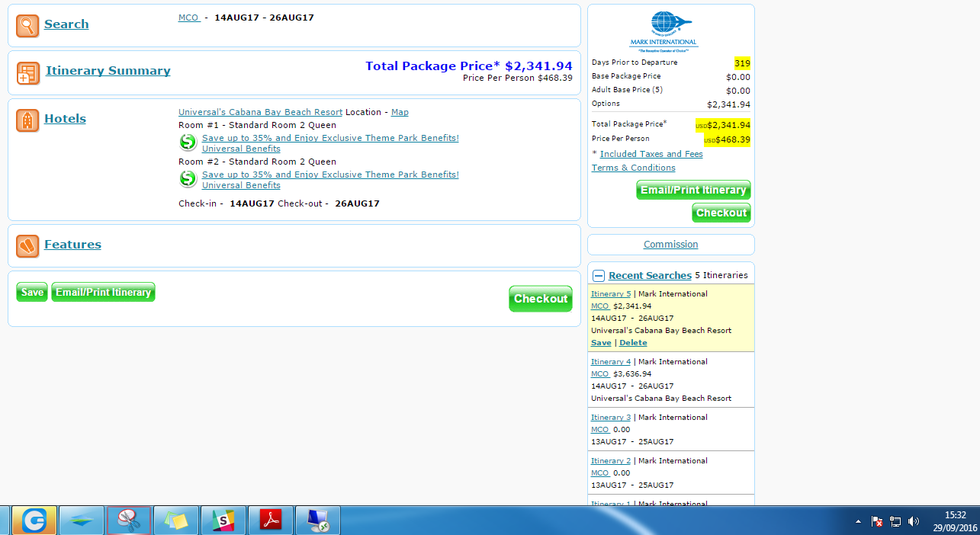The image size is (980, 535).
Task: Click the highlighted $468.39 per person value
Action: [727, 139]
